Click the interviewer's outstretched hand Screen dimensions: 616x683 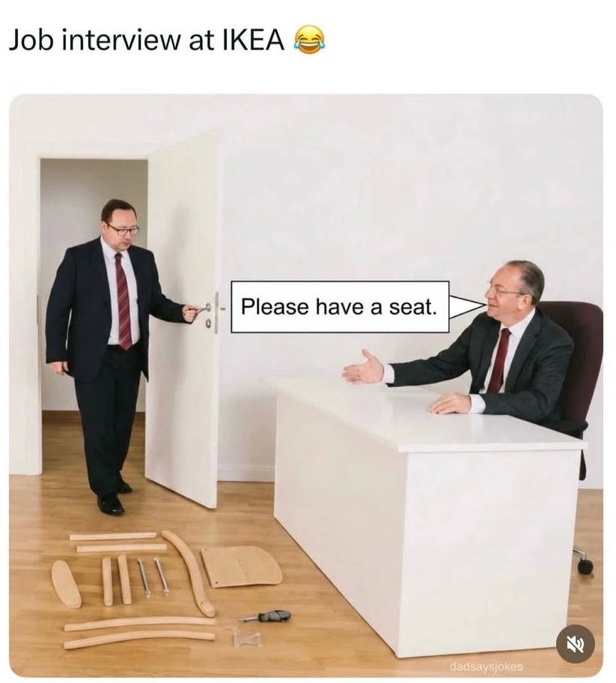click(x=364, y=368)
